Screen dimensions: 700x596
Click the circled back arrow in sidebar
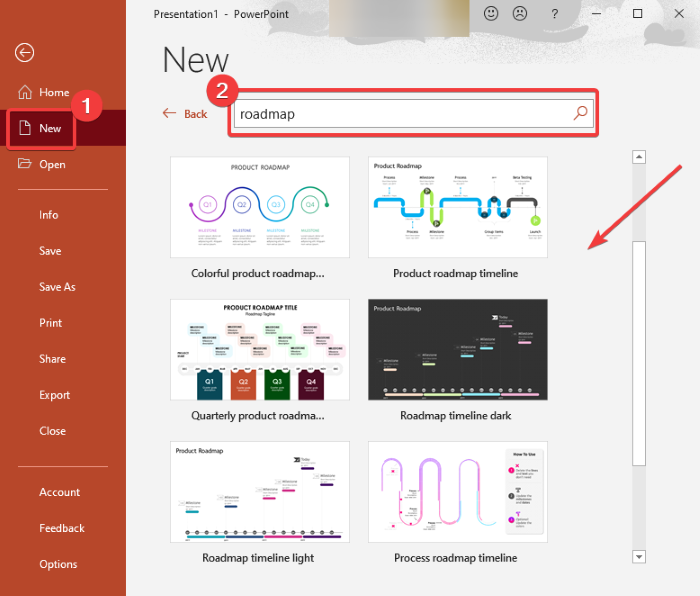pyautogui.click(x=24, y=53)
